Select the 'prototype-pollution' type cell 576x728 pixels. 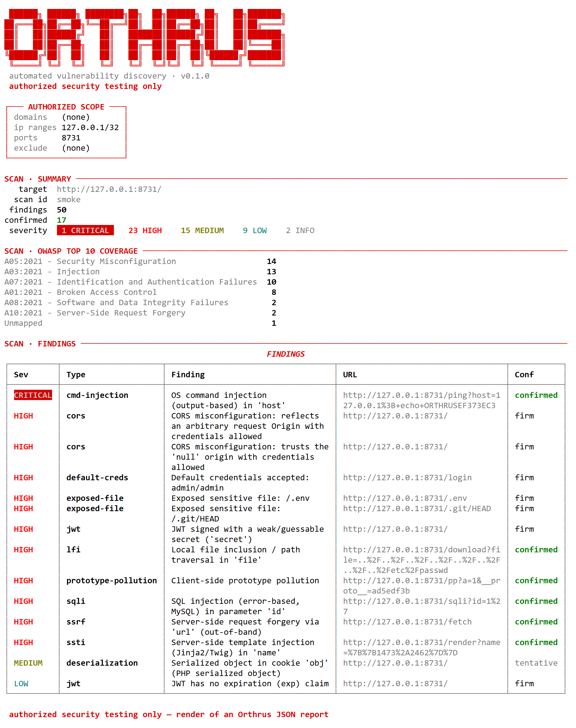pyautogui.click(x=112, y=580)
